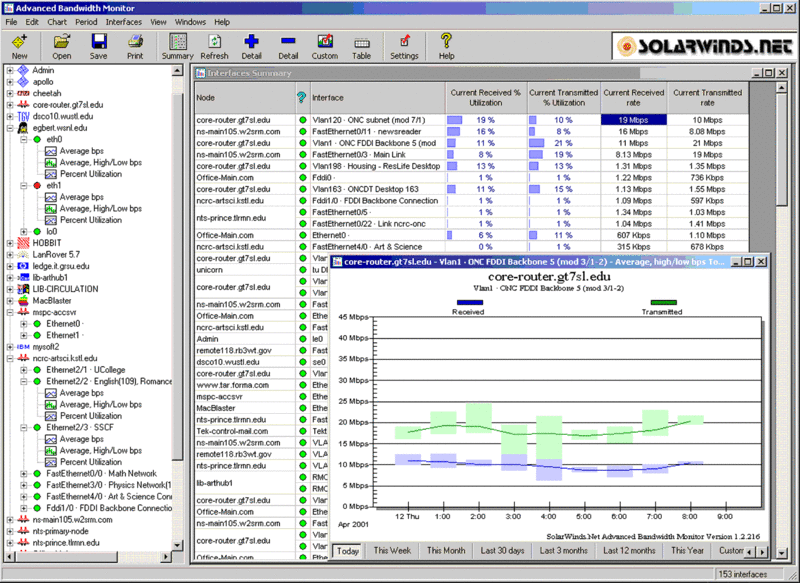Expand the lo0 interface
The height and width of the screenshot is (583, 800).
pyautogui.click(x=24, y=232)
